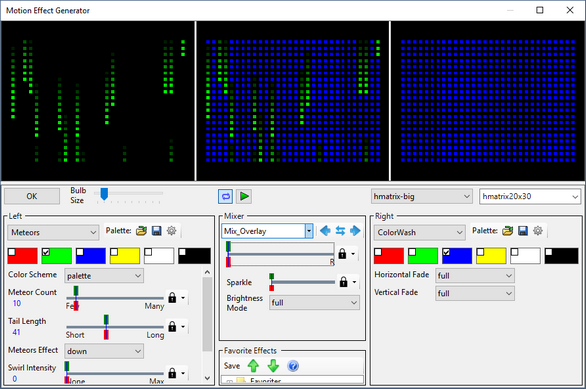Open the ColorWash effect dropdown

point(419,232)
